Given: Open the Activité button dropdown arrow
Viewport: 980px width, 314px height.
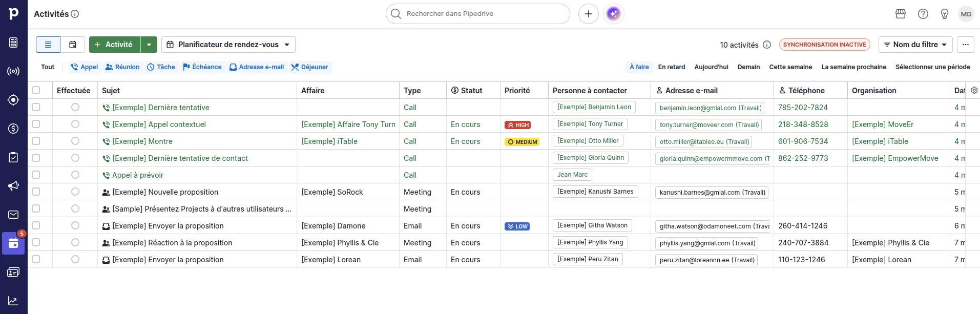Looking at the screenshot, I should [149, 45].
